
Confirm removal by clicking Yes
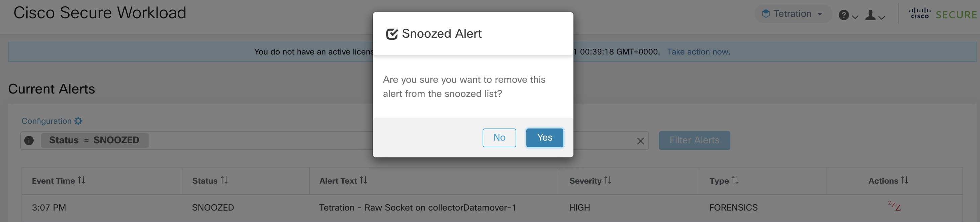tap(545, 138)
